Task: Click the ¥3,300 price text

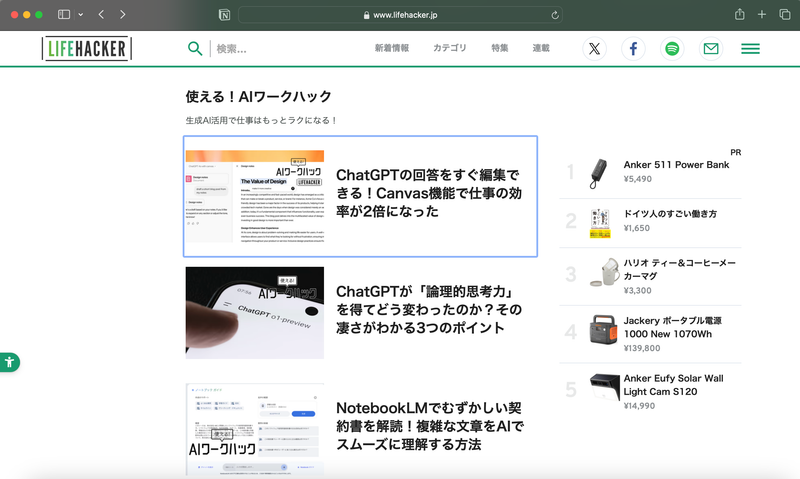Action: click(637, 290)
